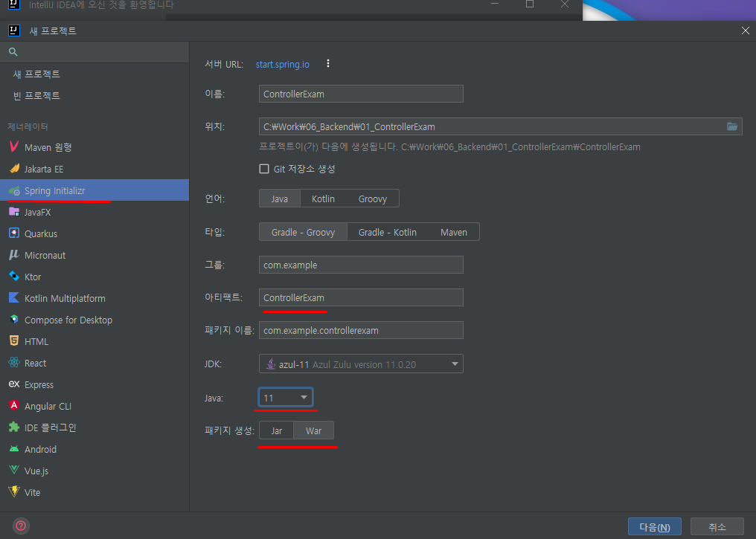Screen dimensions: 756x539
Task: Choose Quarkus project generator
Action: click(94, 233)
